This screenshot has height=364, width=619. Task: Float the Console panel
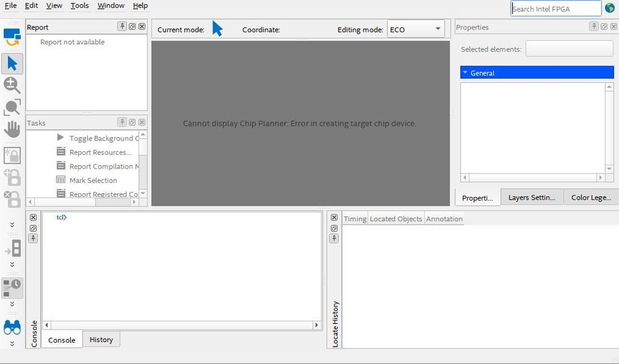coord(33,228)
